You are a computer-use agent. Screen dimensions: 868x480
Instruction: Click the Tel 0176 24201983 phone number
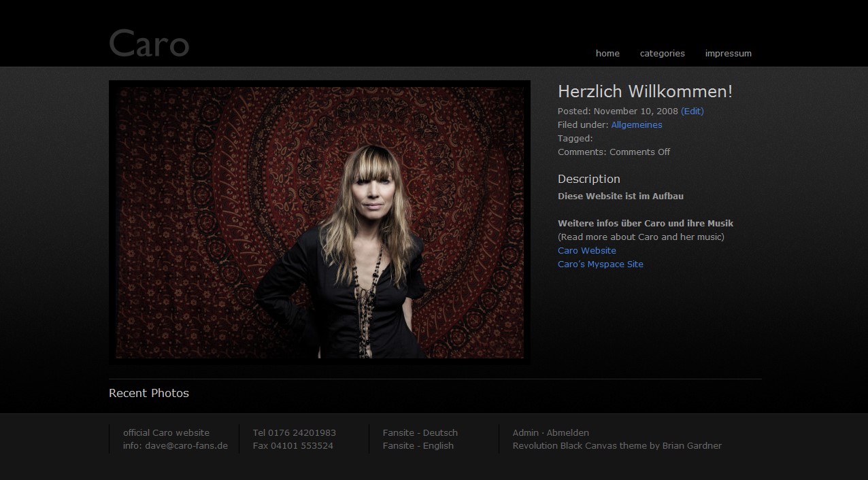(294, 432)
